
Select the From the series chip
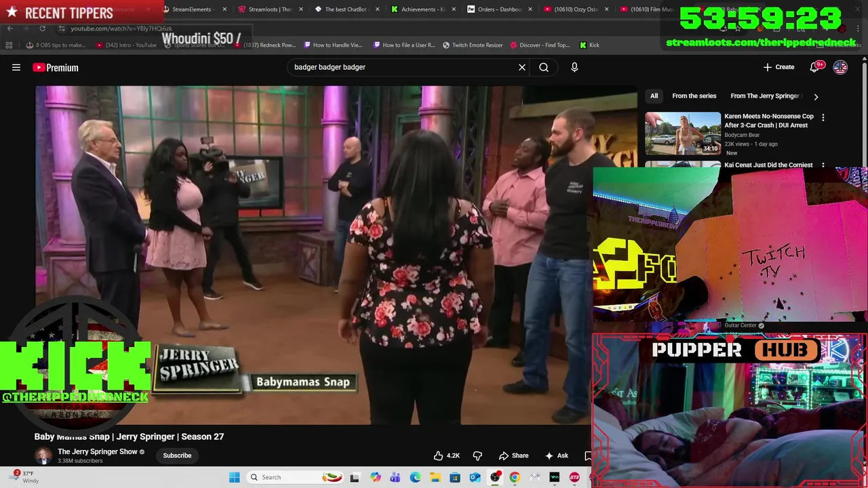pyautogui.click(x=694, y=96)
